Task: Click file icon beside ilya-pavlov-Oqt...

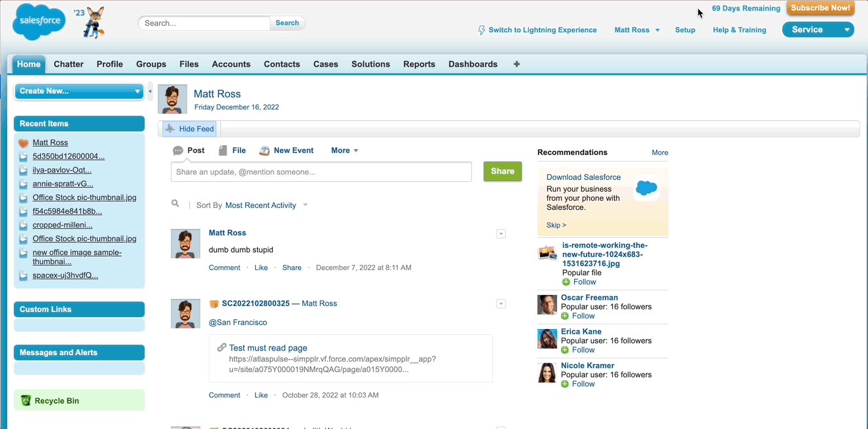Action: coord(24,170)
